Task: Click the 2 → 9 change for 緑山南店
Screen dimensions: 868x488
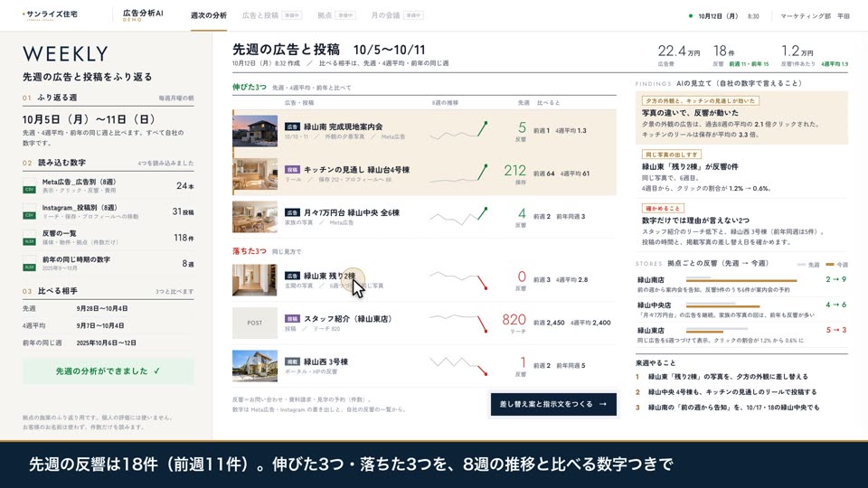Action: pyautogui.click(x=835, y=279)
